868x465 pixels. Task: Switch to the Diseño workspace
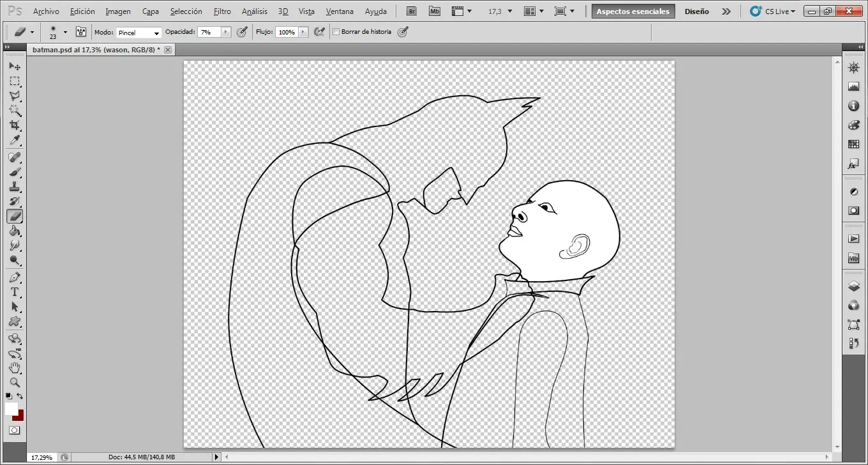pos(696,11)
